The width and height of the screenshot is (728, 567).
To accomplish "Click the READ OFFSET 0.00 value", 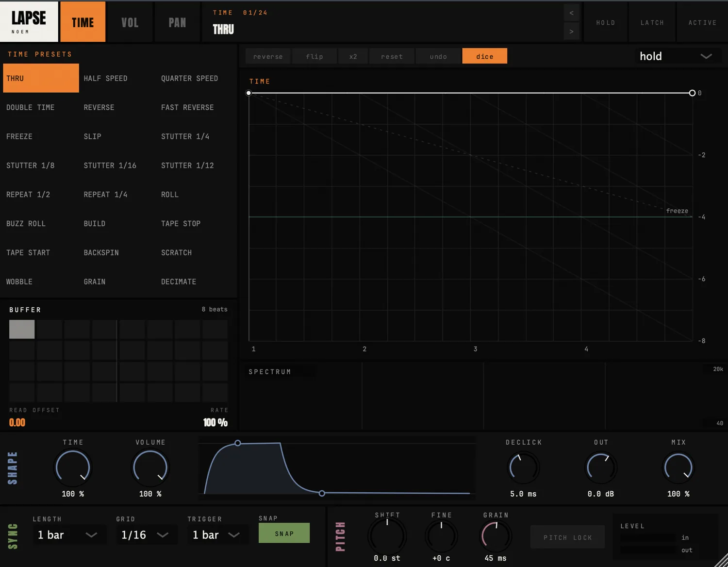I will 17,422.
